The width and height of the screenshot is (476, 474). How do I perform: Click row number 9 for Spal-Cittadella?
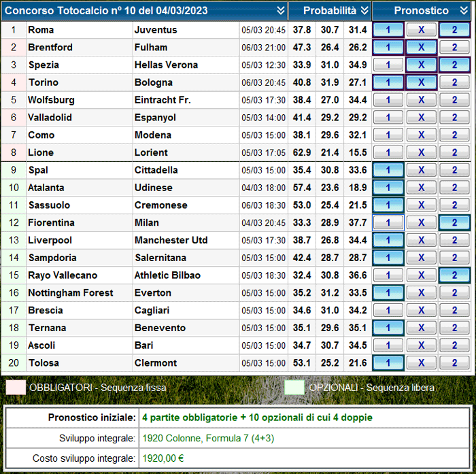click(14, 170)
